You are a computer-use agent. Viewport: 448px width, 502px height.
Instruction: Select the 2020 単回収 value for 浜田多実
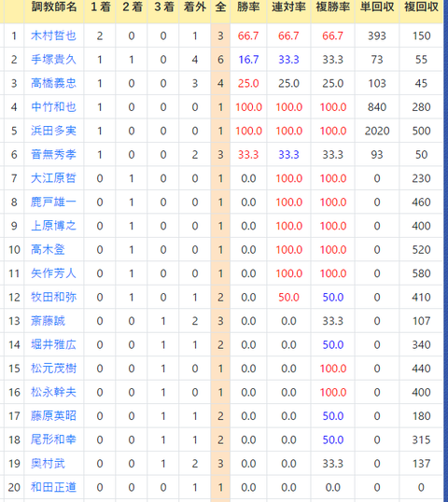click(x=377, y=131)
